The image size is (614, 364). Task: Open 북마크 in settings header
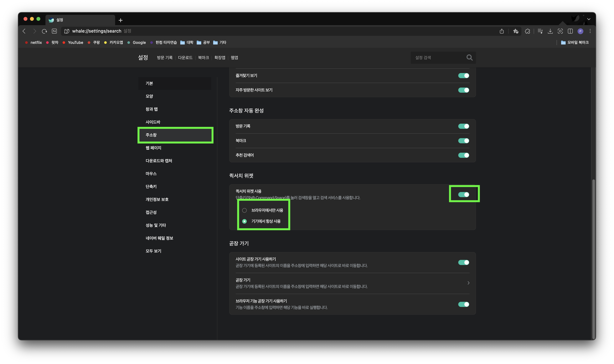[203, 58]
